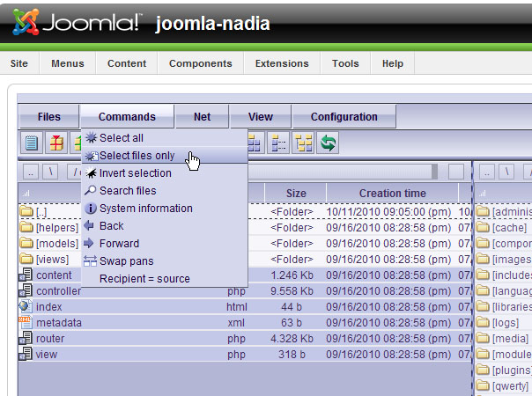Screen dimensions: 532x396
Task: Click the Search files magnifier icon
Action: (90, 191)
